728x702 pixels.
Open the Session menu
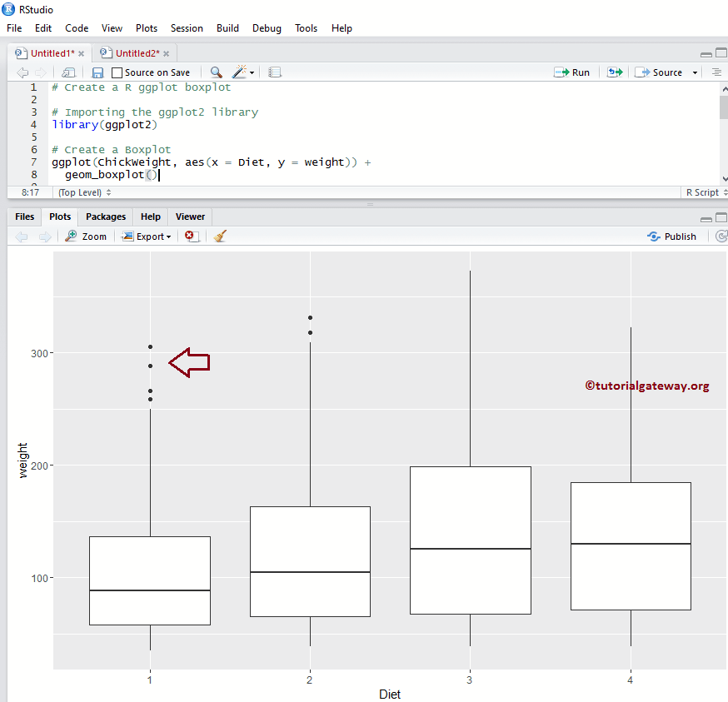pyautogui.click(x=187, y=27)
